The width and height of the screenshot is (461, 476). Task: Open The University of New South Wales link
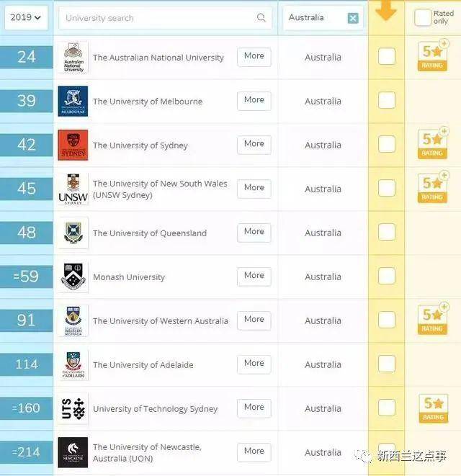[160, 189]
